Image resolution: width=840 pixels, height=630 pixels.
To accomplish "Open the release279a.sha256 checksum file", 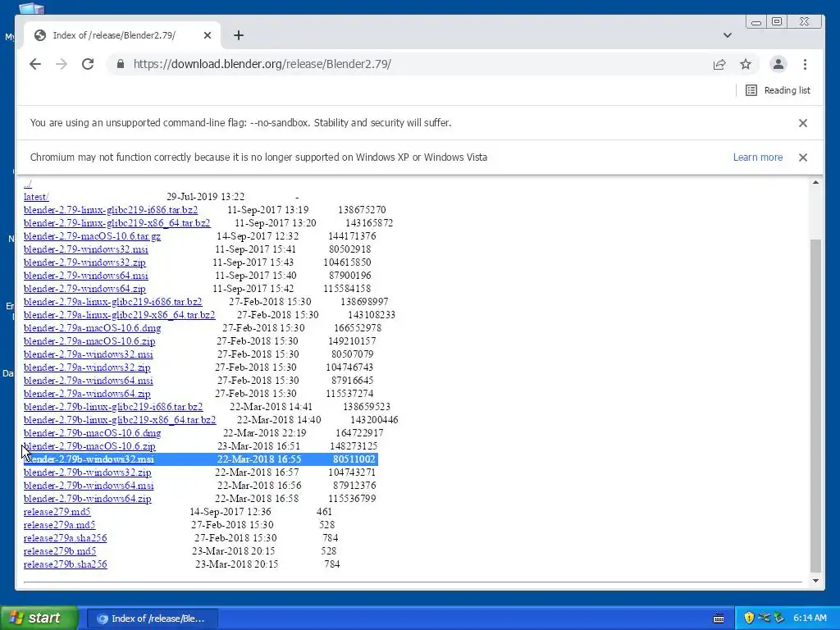I will tap(66, 538).
